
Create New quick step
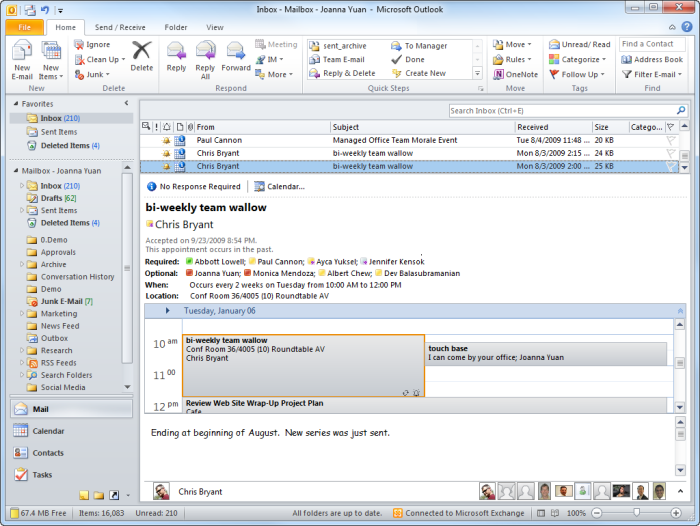click(418, 73)
